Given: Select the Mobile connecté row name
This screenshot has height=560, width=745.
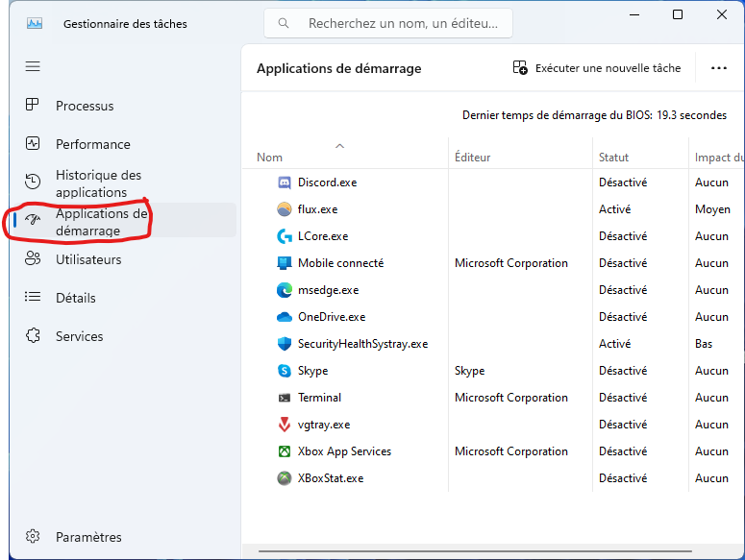Looking at the screenshot, I should [340, 263].
